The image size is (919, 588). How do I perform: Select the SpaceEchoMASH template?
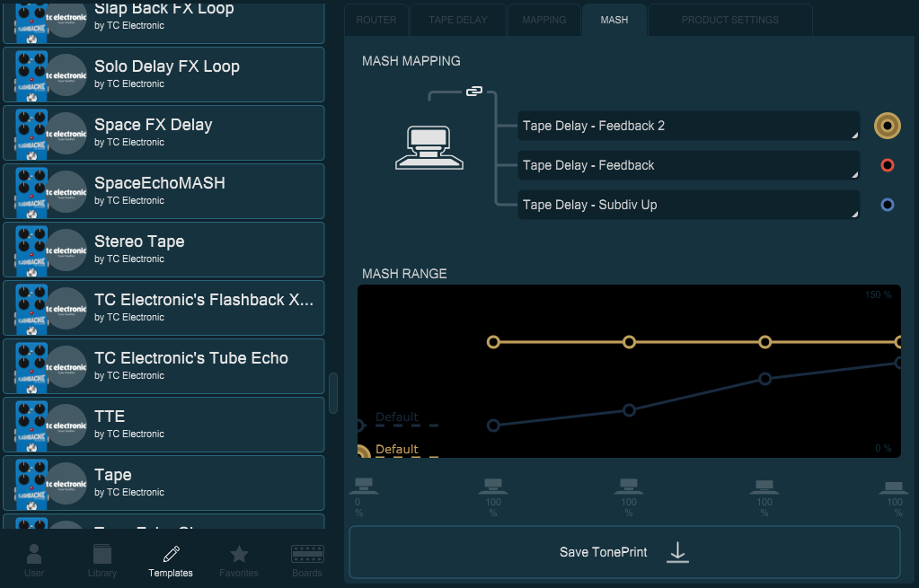click(x=163, y=191)
